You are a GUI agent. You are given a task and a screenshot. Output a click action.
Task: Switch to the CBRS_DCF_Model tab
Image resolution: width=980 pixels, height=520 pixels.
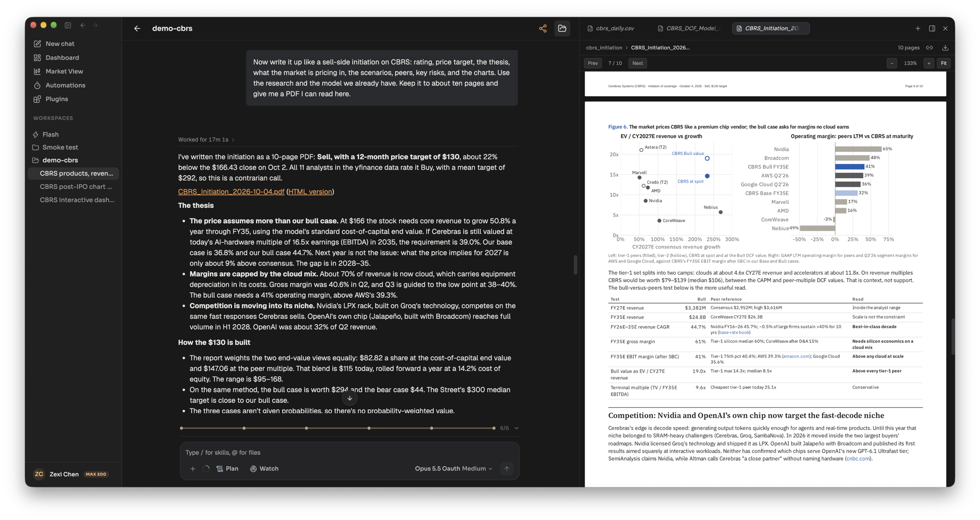[x=688, y=28]
